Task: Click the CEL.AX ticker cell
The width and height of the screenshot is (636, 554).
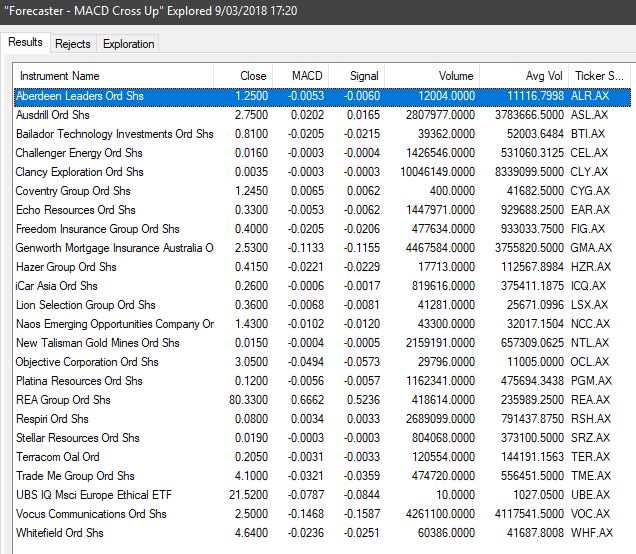Action: (589, 153)
